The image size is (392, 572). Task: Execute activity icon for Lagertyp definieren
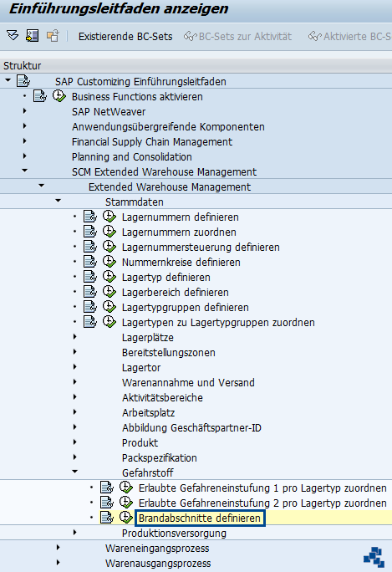[x=109, y=277]
